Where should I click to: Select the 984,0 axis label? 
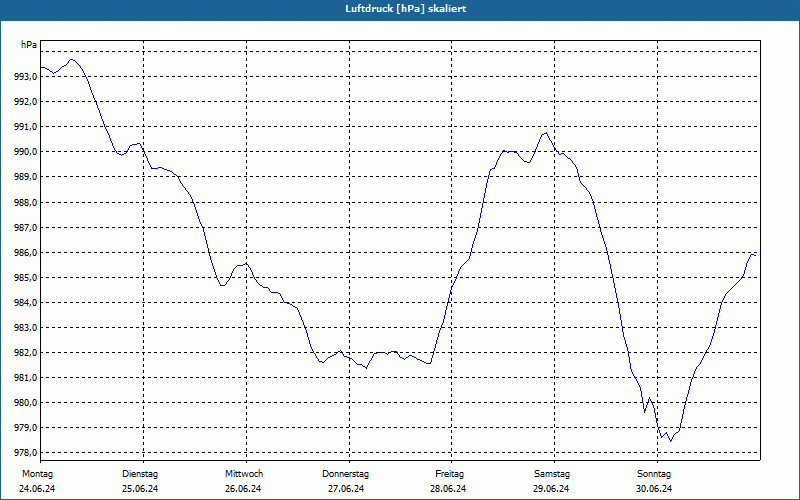[x=26, y=303]
